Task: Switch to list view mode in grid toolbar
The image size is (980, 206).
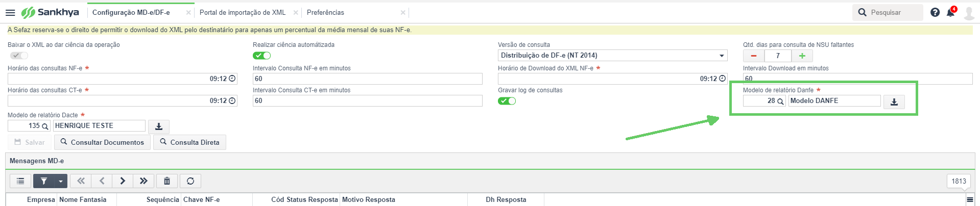Action: [20, 181]
